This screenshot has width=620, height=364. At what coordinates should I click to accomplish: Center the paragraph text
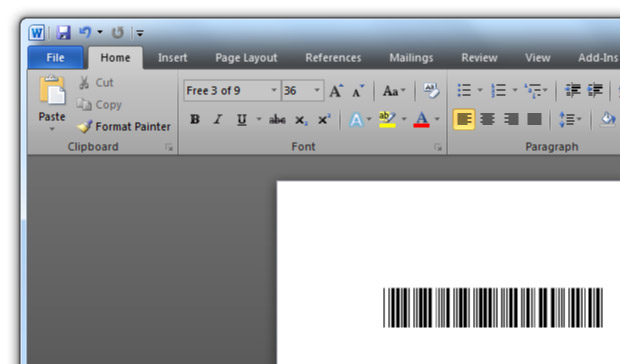pos(488,119)
